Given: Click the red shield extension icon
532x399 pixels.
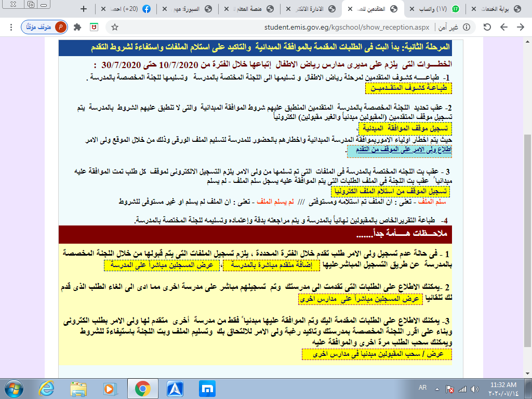Looking at the screenshot, I should tap(94, 27).
